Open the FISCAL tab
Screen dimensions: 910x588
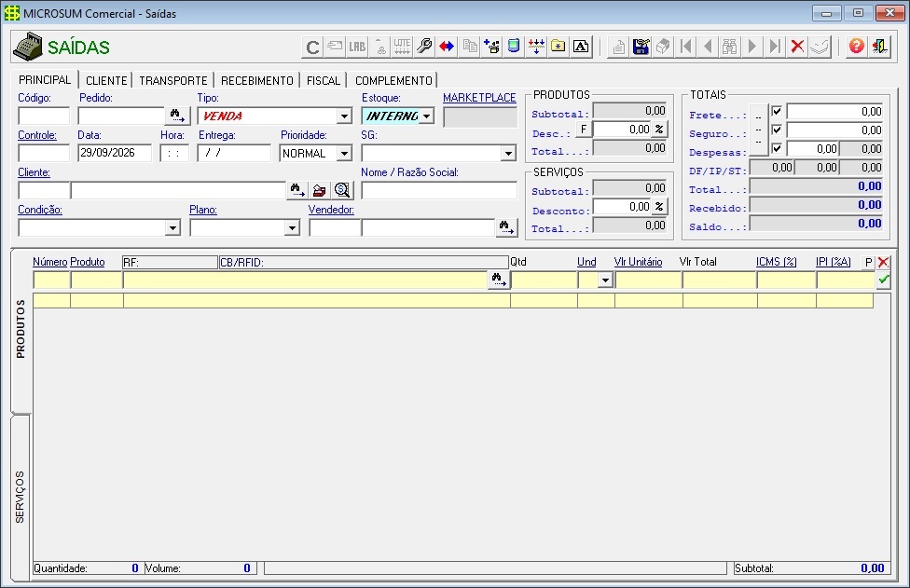[x=324, y=80]
